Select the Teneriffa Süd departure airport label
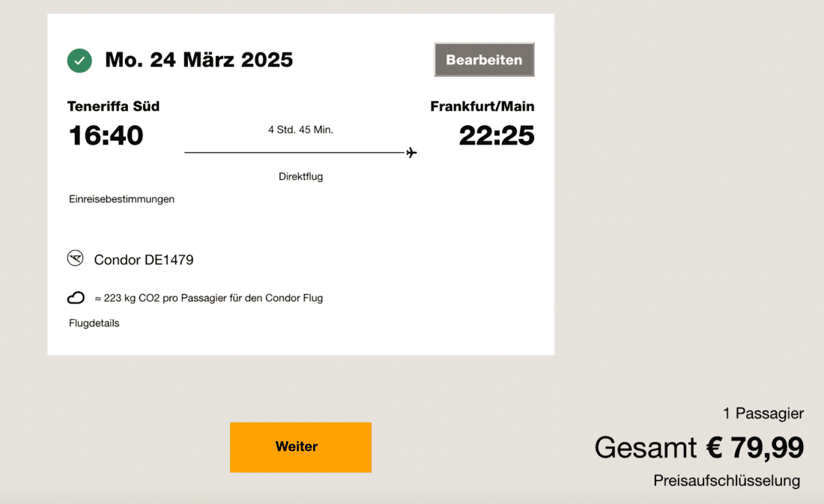Screen dimensions: 824x504 113,106
